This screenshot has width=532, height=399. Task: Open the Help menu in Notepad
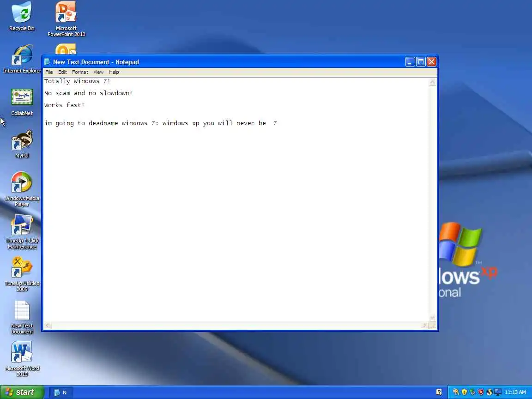(x=114, y=72)
